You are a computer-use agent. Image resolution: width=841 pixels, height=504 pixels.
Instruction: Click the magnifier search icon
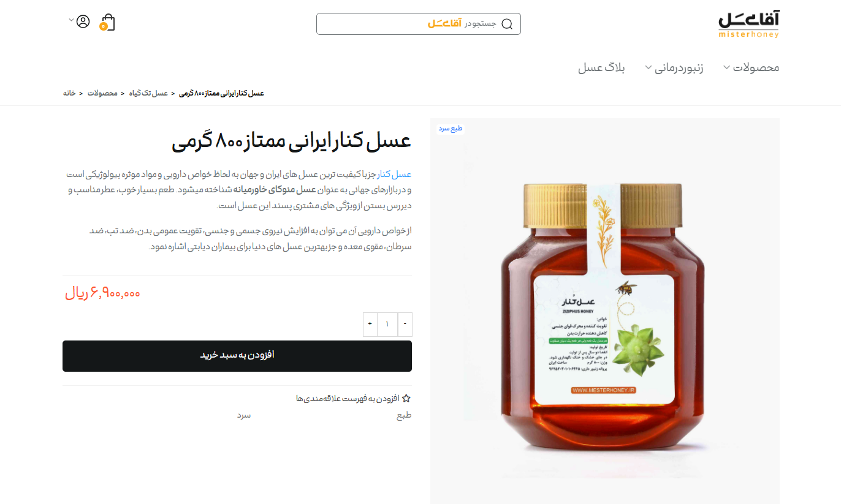[507, 24]
